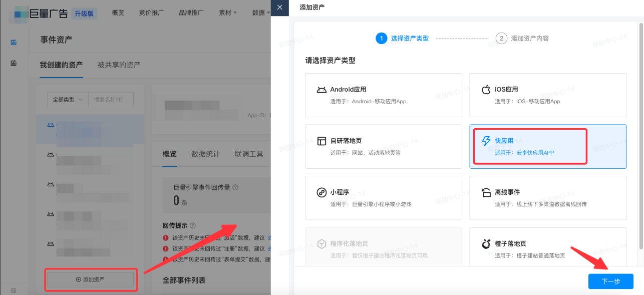Image resolution: width=644 pixels, height=295 pixels.
Task: Open the 全部类型 dropdown
Action: pos(68,100)
